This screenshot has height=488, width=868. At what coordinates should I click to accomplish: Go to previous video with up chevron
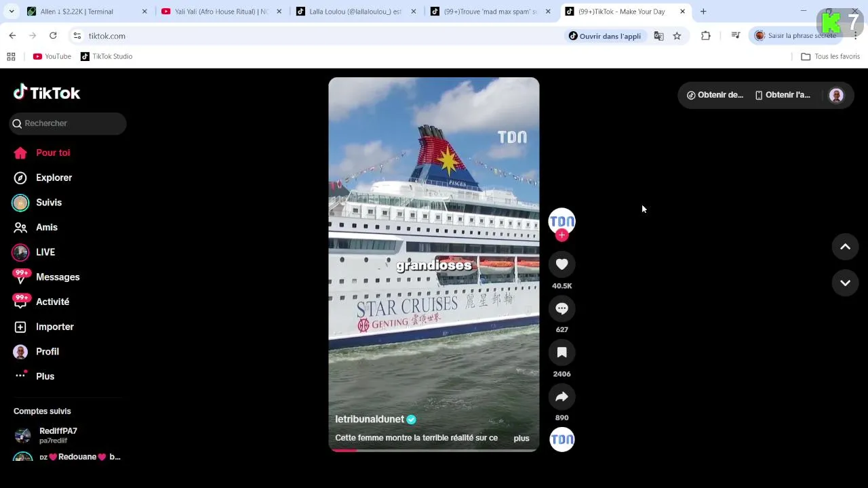[x=845, y=247]
